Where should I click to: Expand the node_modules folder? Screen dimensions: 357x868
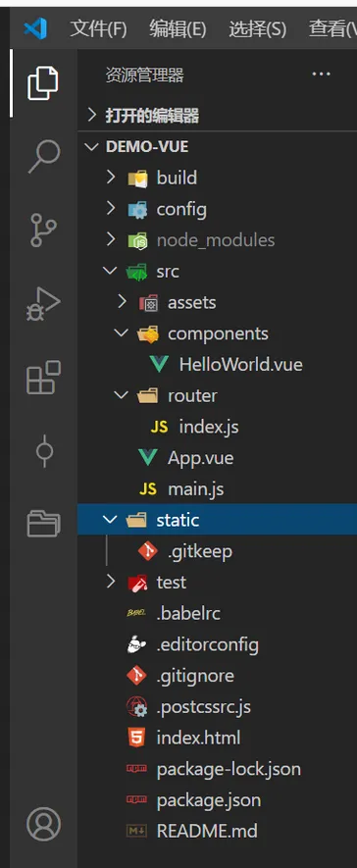point(217,239)
